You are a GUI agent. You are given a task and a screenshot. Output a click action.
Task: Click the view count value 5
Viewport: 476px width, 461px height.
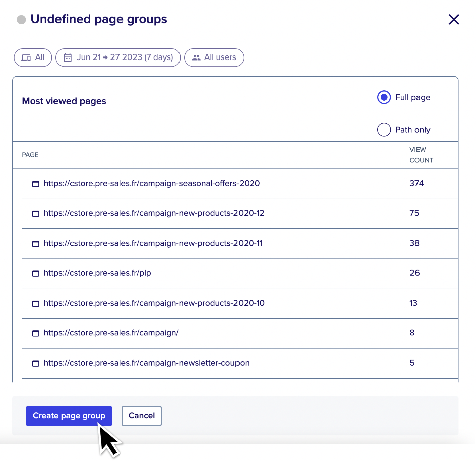click(412, 363)
